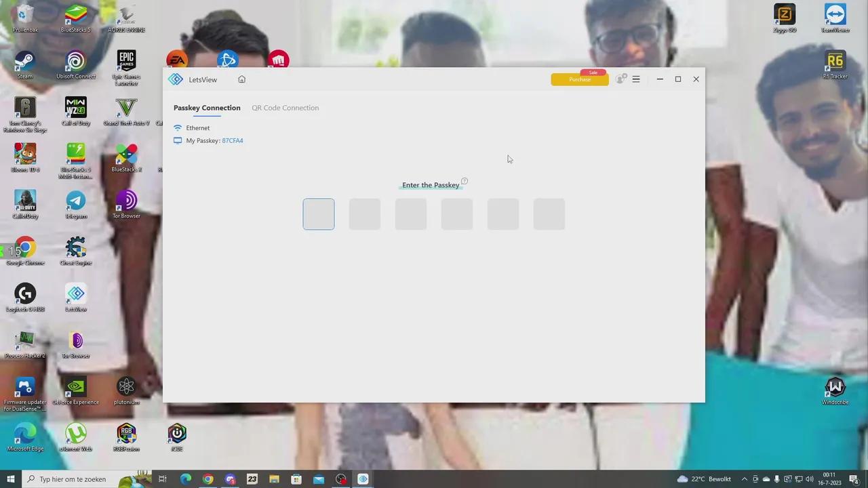
Task: Open LetsView home icon
Action: (241, 79)
